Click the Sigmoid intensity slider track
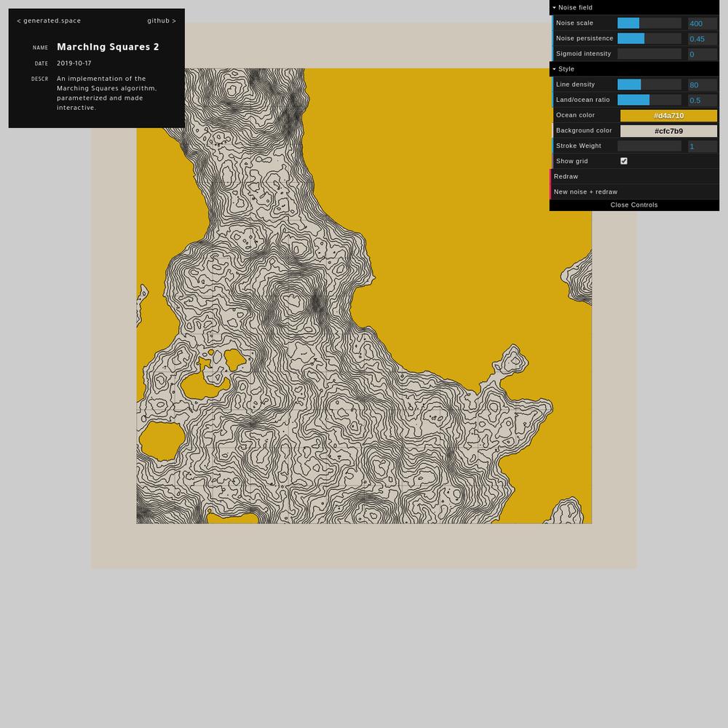This screenshot has width=728, height=728. click(x=649, y=53)
